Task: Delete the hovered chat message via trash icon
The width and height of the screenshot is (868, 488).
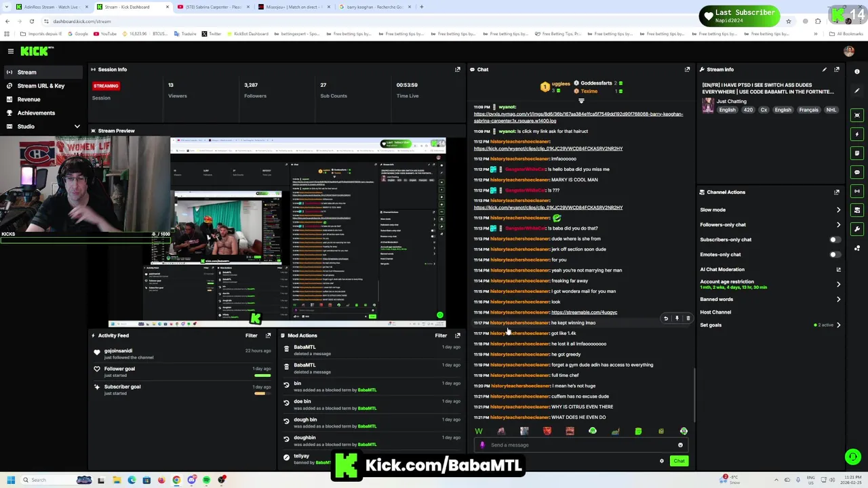Action: pyautogui.click(x=688, y=318)
